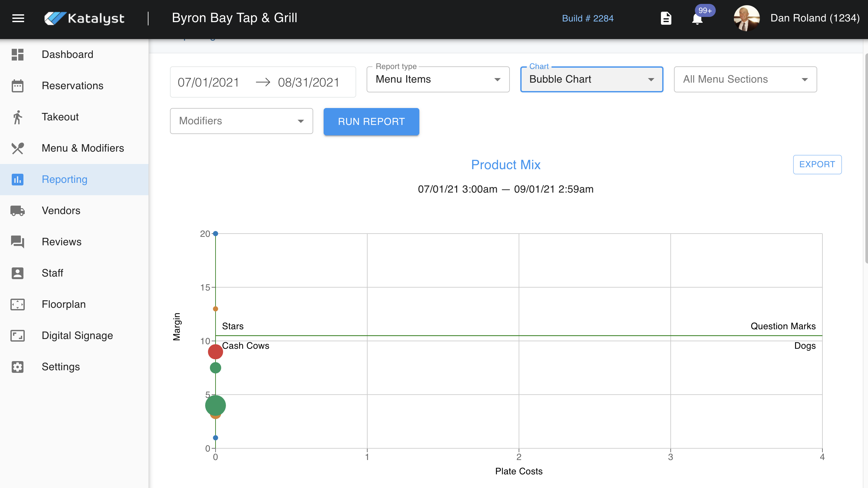Click the start date 07/01/2021 field
The width and height of the screenshot is (868, 488).
pos(208,83)
